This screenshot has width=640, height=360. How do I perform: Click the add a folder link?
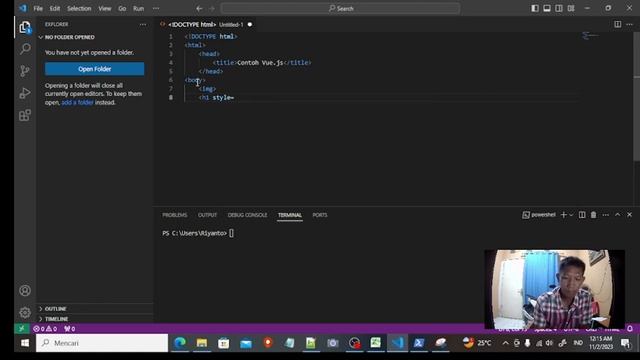pos(77,102)
